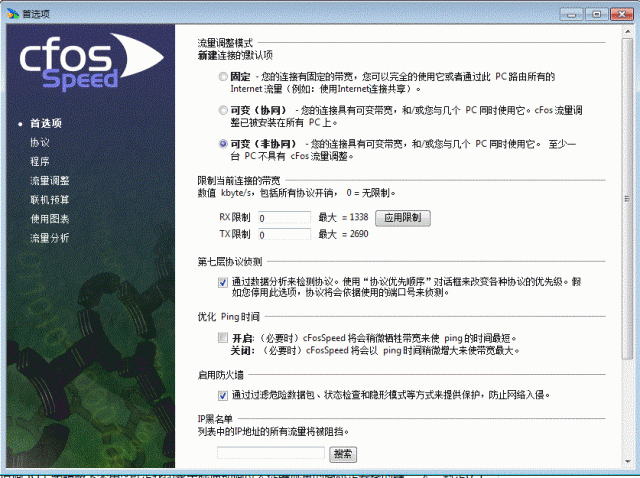Select 固定 traffic shaping mode

[x=223, y=77]
